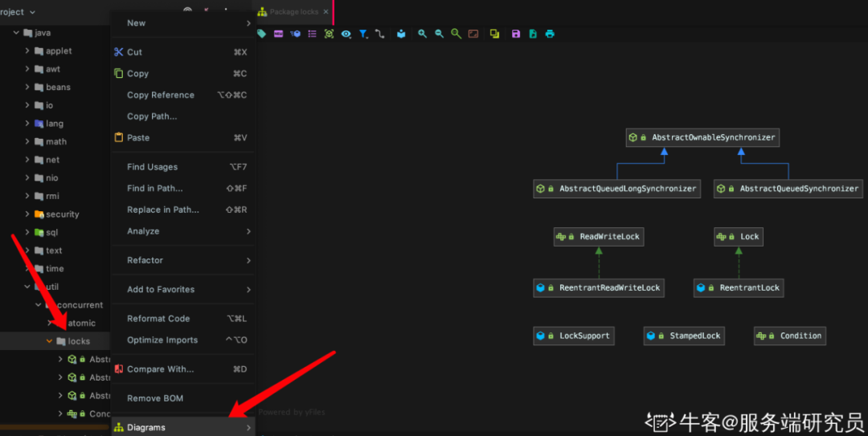The height and width of the screenshot is (436, 868).
Task: Select Replace in Path...
Action: pyautogui.click(x=183, y=210)
